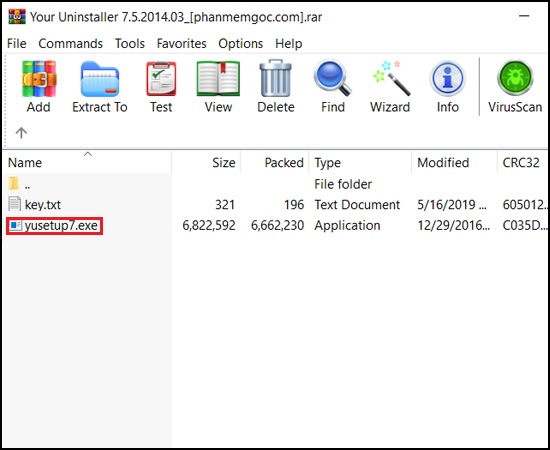The height and width of the screenshot is (450, 550).
Task: Click the '..' parent directory entry
Action: pos(27,185)
